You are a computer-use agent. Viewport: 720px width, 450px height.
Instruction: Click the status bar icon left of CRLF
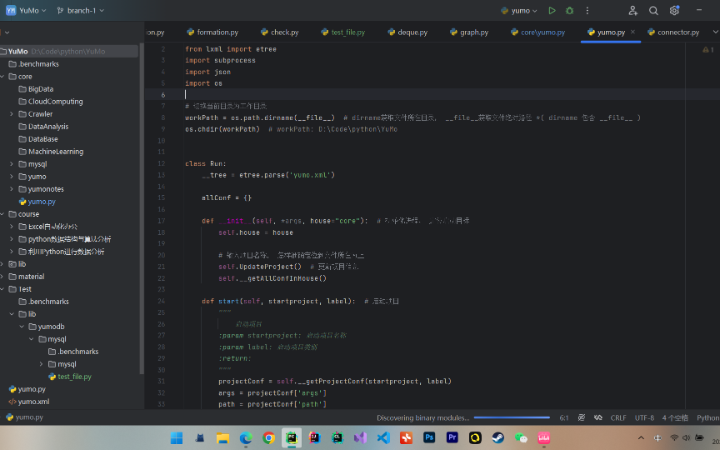click(598, 417)
